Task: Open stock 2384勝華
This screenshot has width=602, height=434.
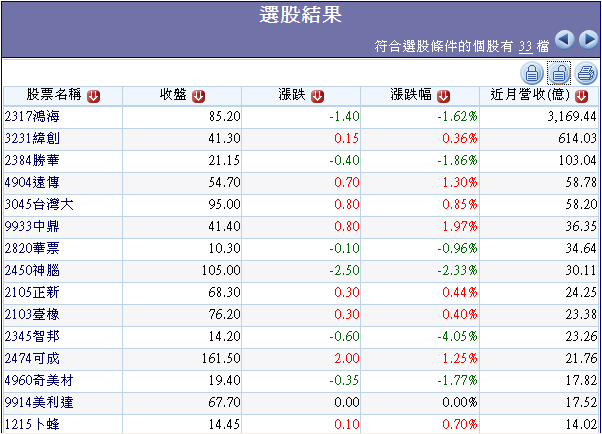Action: tap(32, 160)
